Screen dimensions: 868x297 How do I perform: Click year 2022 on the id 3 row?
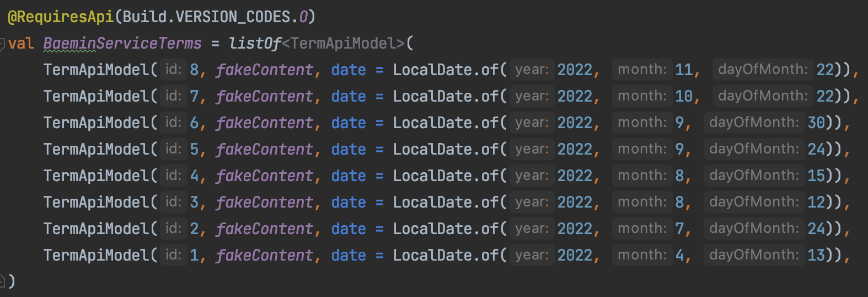pyautogui.click(x=575, y=203)
